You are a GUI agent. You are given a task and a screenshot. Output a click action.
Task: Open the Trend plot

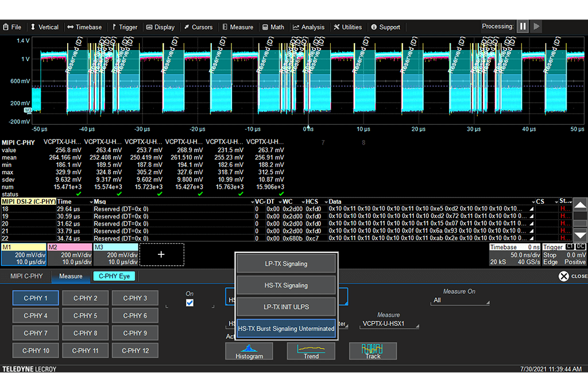click(311, 351)
